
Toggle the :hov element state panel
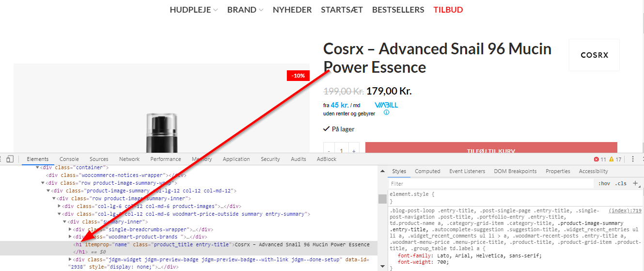point(604,184)
